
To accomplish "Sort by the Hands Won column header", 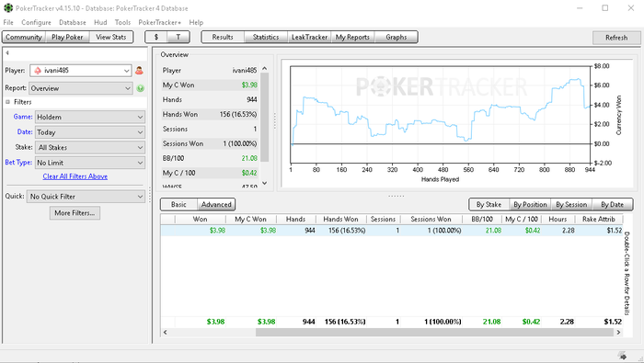I will tap(340, 219).
